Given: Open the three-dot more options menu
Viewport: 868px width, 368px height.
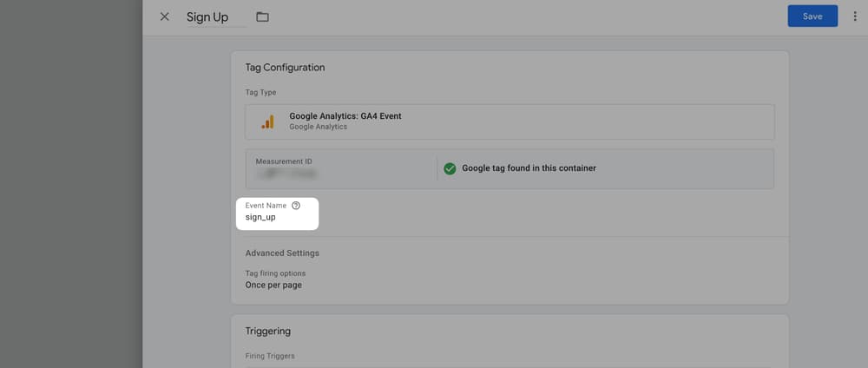Looking at the screenshot, I should click(855, 16).
